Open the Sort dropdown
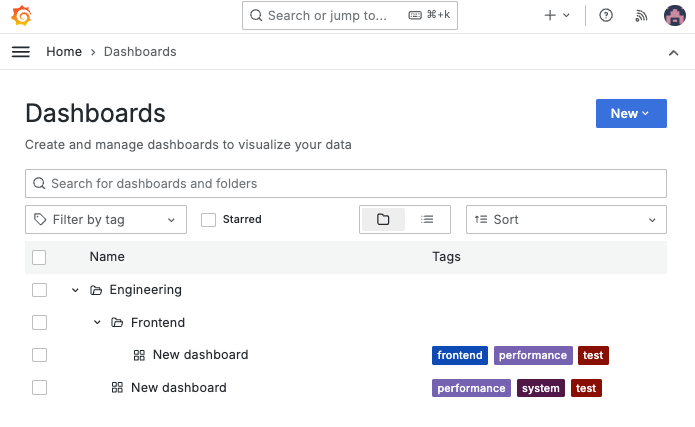This screenshot has width=695, height=427. tap(566, 220)
